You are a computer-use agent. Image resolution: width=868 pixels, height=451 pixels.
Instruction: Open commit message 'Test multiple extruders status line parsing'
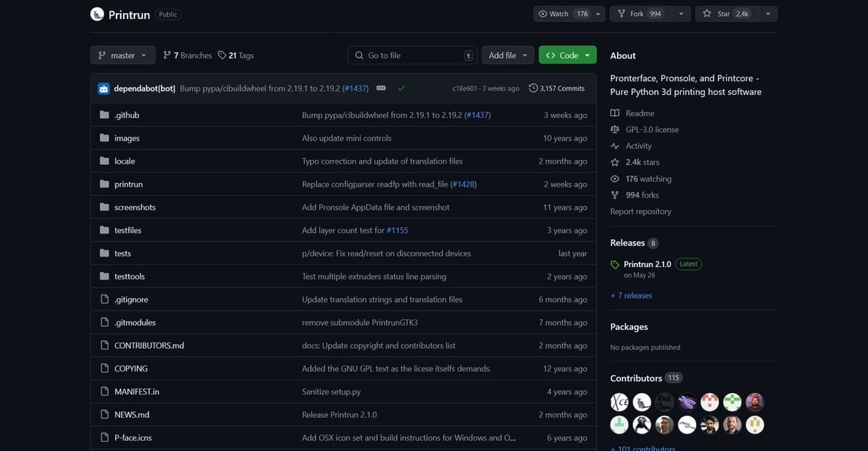(374, 277)
